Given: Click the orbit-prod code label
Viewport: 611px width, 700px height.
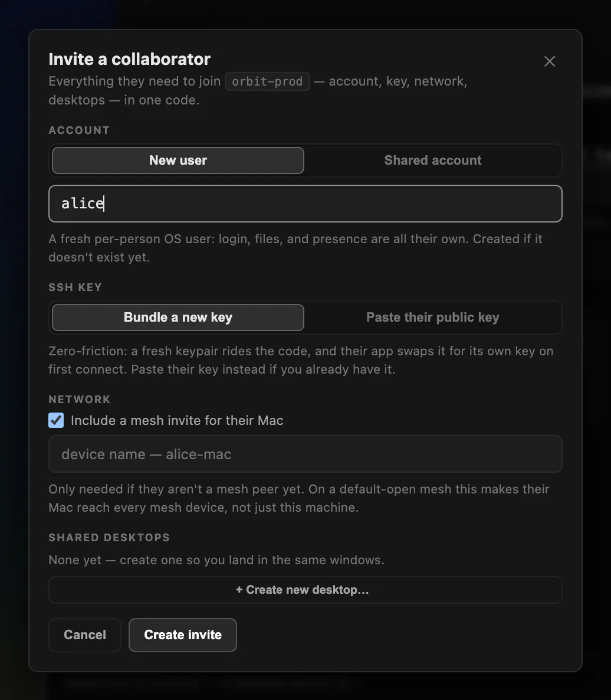Looking at the screenshot, I should [267, 81].
